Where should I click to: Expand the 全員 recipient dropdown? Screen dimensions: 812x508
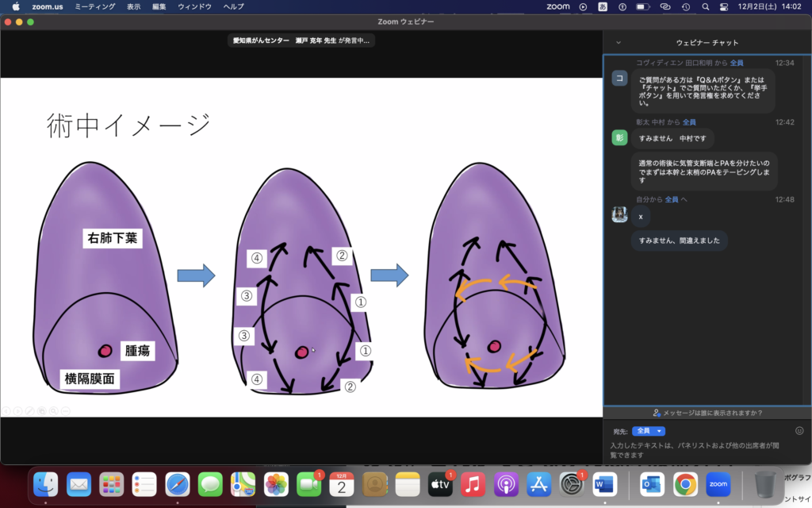click(648, 431)
